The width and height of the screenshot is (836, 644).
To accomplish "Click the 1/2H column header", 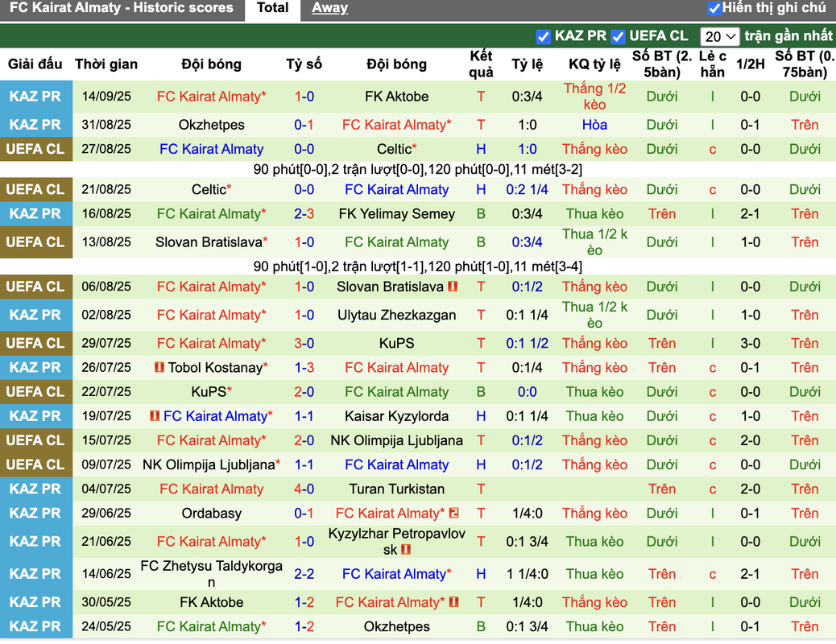I will [x=750, y=64].
